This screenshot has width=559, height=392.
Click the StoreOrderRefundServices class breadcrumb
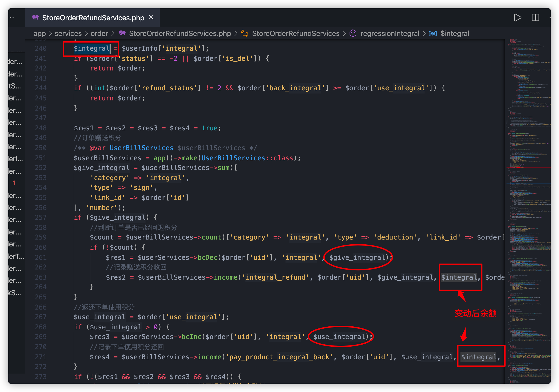[296, 33]
